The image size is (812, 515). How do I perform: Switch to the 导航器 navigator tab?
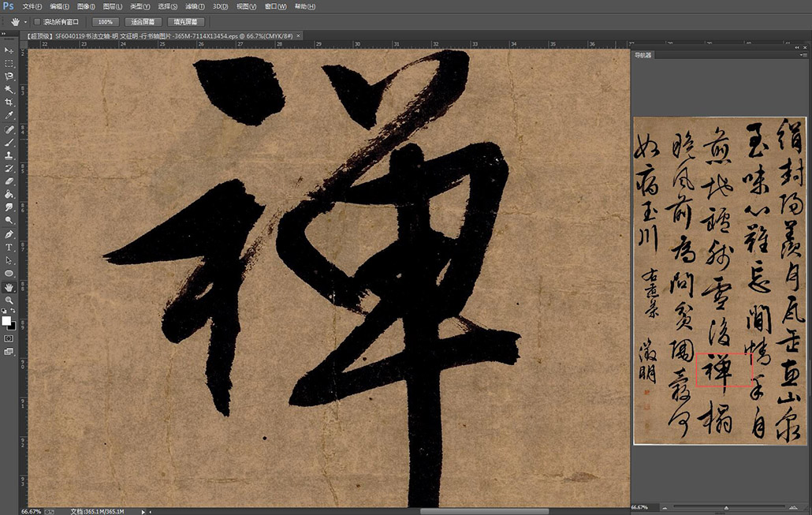643,55
